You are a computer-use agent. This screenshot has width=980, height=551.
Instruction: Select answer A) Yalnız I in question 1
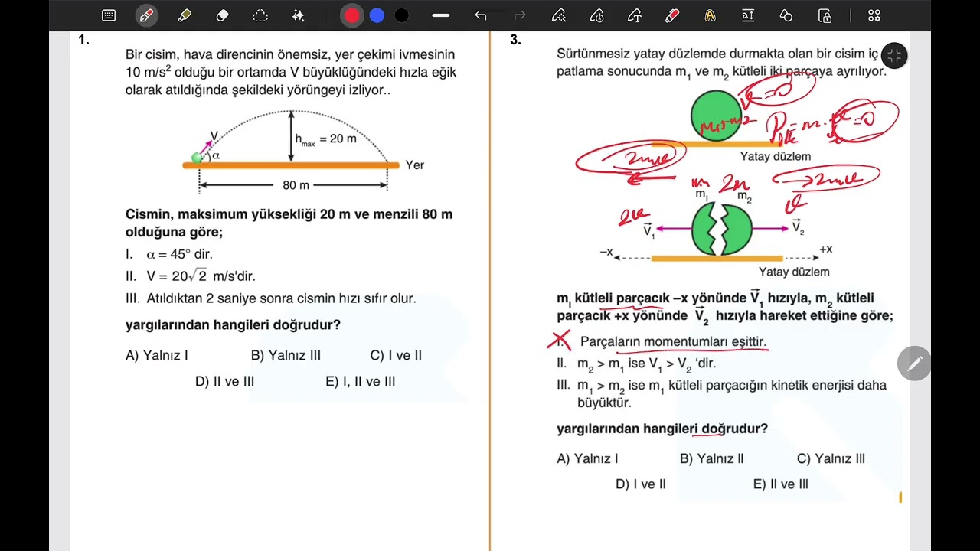pyautogui.click(x=157, y=355)
